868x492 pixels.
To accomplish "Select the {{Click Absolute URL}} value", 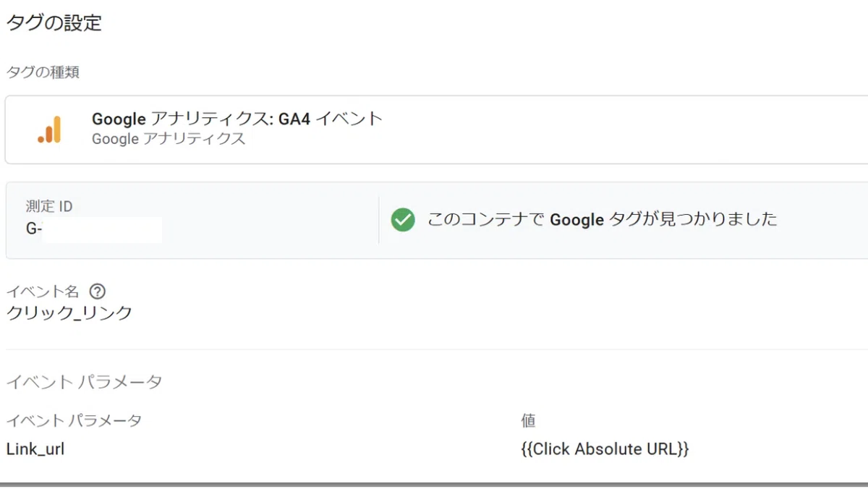I will click(x=605, y=449).
